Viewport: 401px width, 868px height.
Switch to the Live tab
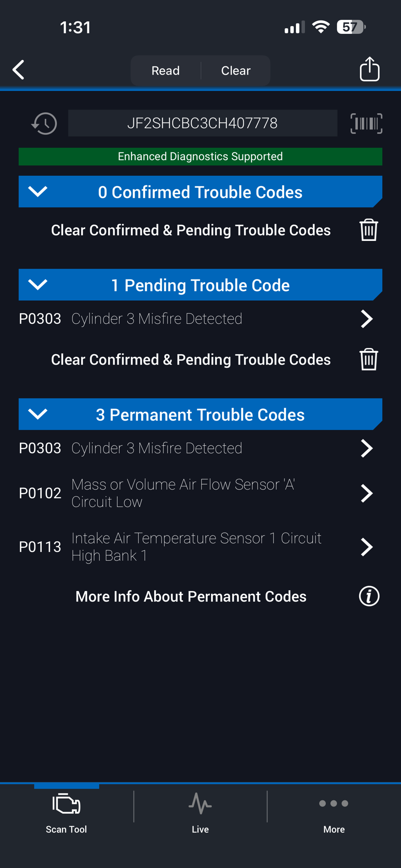(x=200, y=812)
